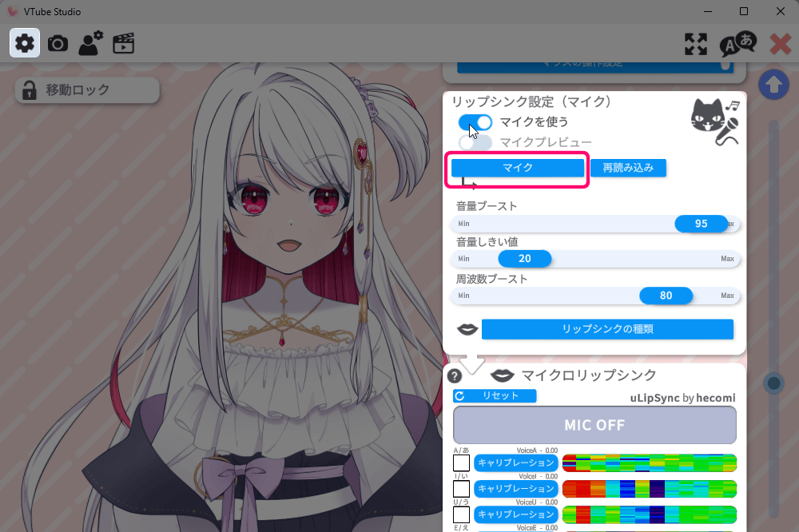Open the リップシンクの種類 selector

point(607,329)
